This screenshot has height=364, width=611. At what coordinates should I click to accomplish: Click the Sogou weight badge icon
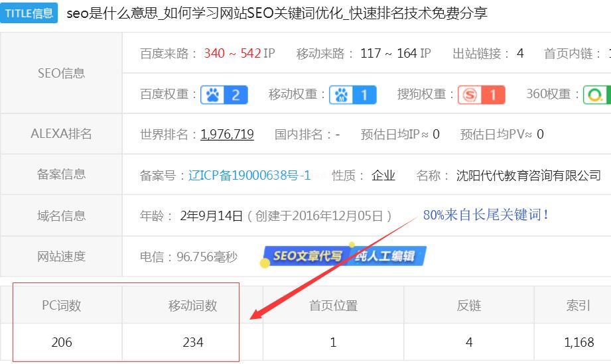(481, 95)
